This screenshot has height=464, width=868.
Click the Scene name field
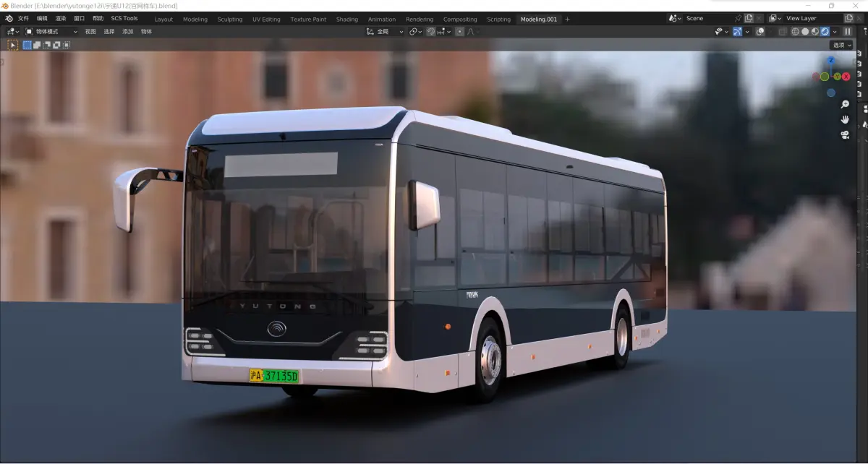[x=709, y=18]
